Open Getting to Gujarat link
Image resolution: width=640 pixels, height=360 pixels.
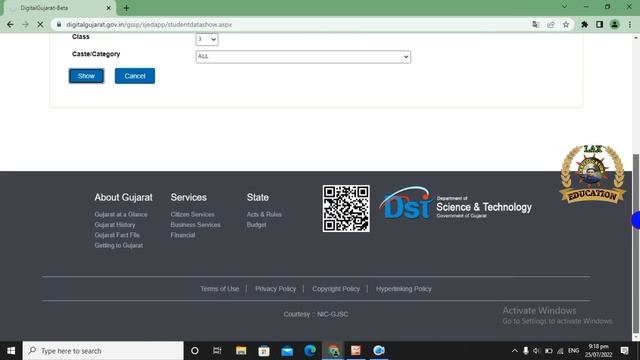119,245
